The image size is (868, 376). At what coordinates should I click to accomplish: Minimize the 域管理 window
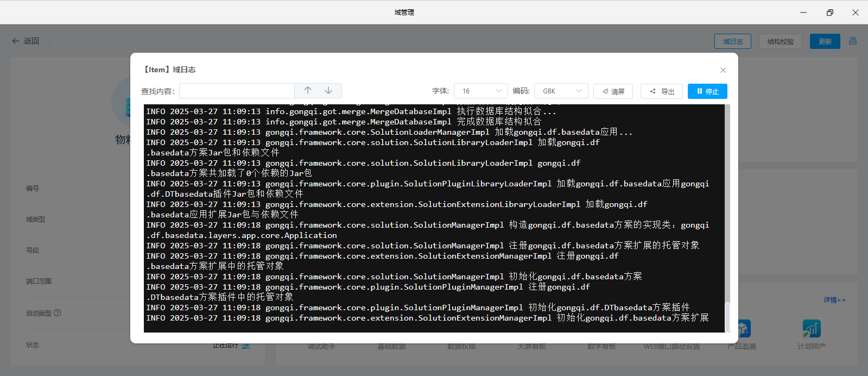pyautogui.click(x=803, y=12)
